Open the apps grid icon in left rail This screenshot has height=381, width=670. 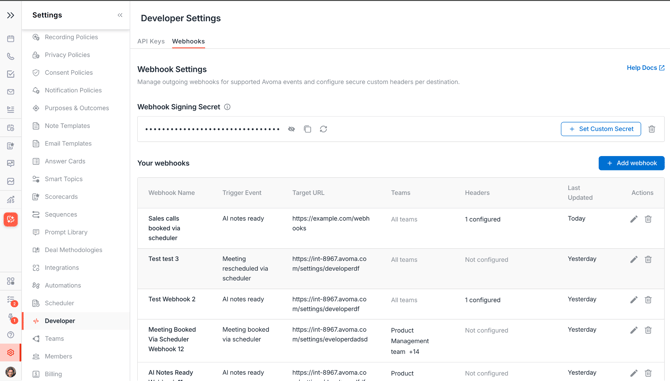pyautogui.click(x=11, y=281)
